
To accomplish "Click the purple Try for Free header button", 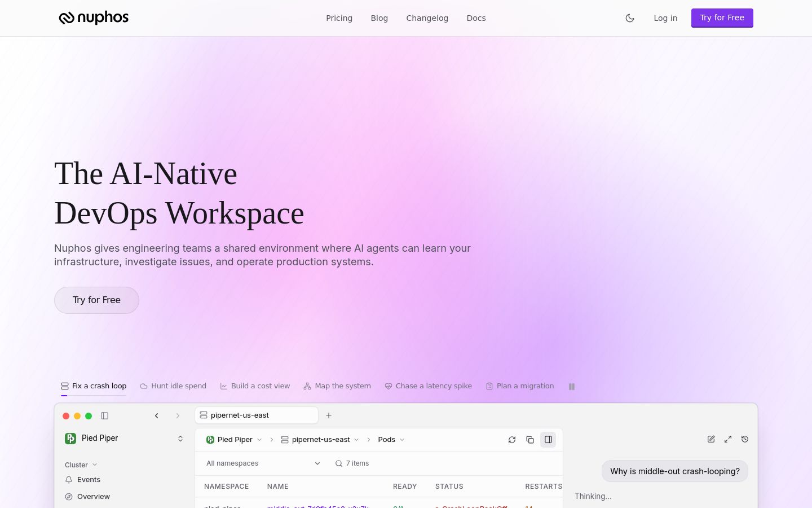I will [722, 18].
